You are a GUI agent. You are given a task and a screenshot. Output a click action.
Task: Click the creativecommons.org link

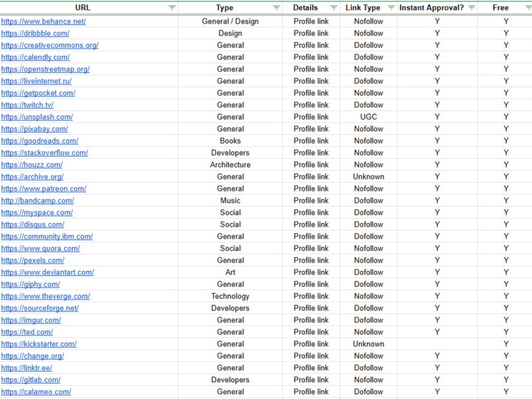(x=49, y=45)
